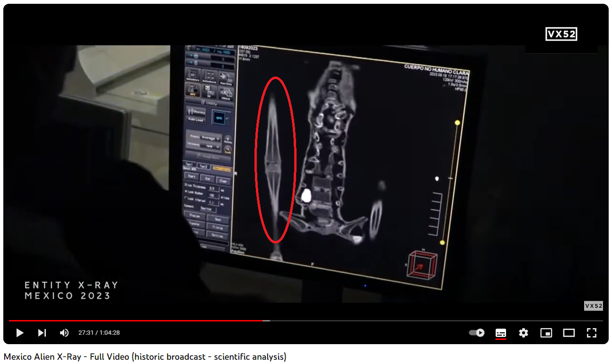Toggle the autoplay switch
Screen dimensions: 612x364
click(x=477, y=333)
